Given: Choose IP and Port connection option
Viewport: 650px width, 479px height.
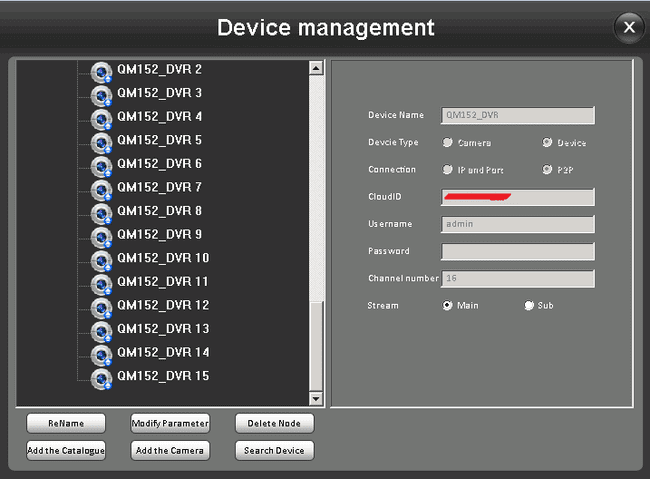Looking at the screenshot, I should (x=447, y=170).
